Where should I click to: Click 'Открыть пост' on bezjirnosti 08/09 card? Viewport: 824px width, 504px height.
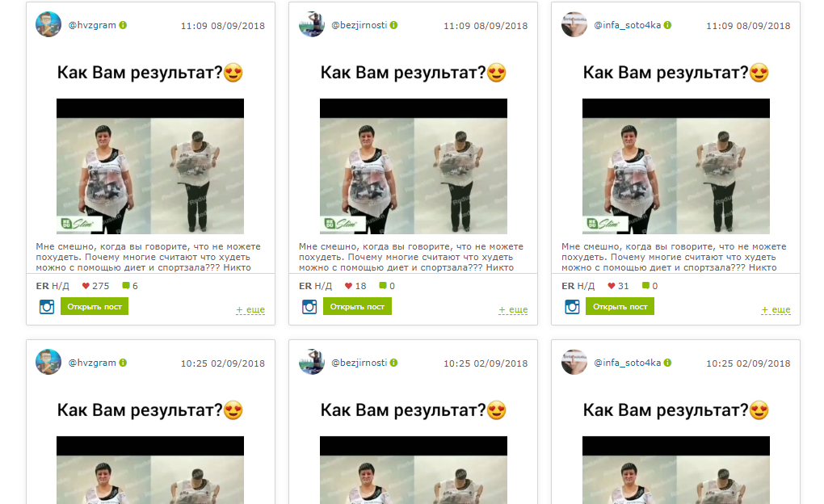pyautogui.click(x=357, y=306)
